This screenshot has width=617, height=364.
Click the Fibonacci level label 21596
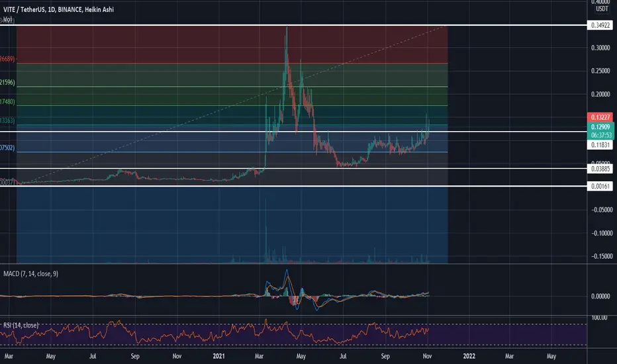coord(7,83)
